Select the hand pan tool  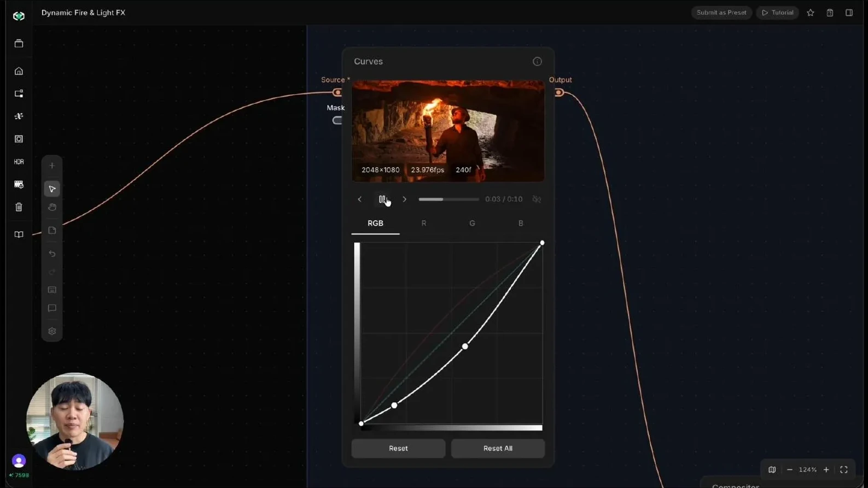click(x=52, y=207)
